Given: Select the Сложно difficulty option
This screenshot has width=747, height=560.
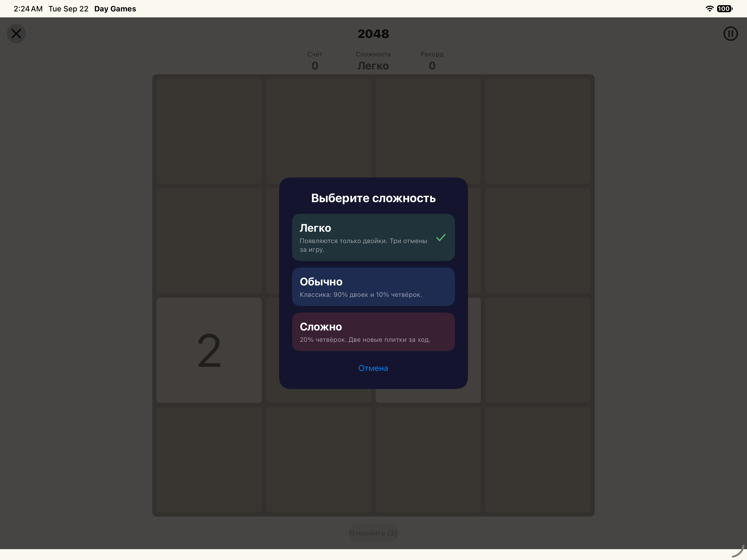Looking at the screenshot, I should pyautogui.click(x=373, y=332).
